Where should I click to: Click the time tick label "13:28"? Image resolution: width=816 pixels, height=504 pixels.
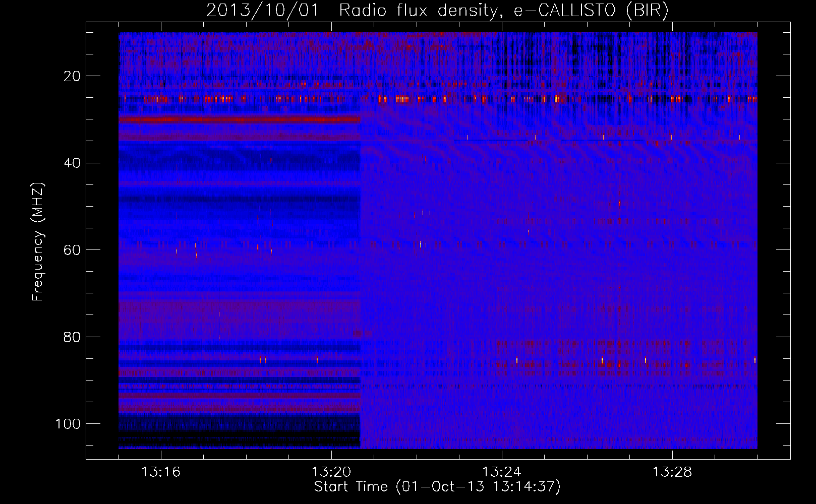[672, 472]
